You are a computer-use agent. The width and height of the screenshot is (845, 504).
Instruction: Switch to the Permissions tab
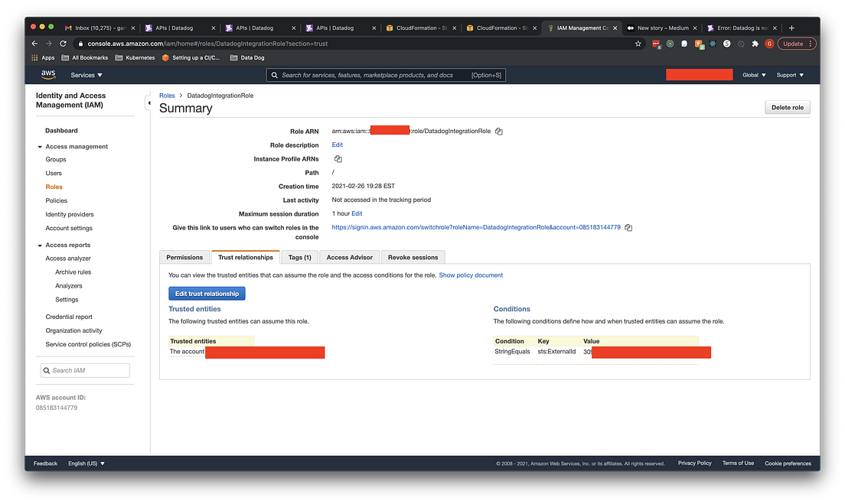tap(184, 257)
